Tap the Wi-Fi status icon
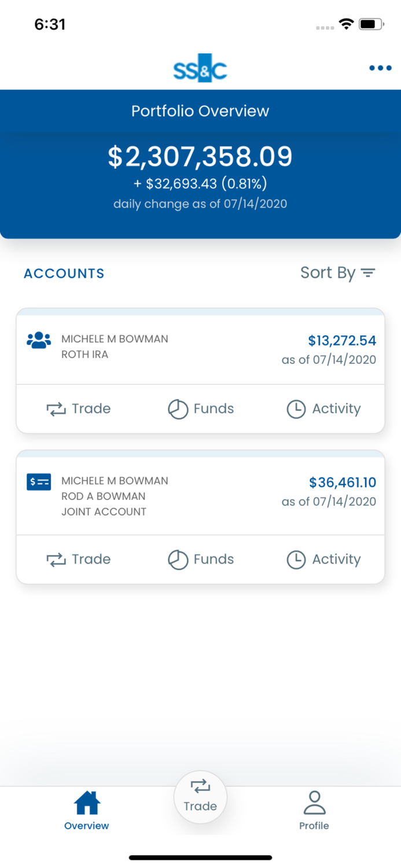401x868 pixels. 345,24
